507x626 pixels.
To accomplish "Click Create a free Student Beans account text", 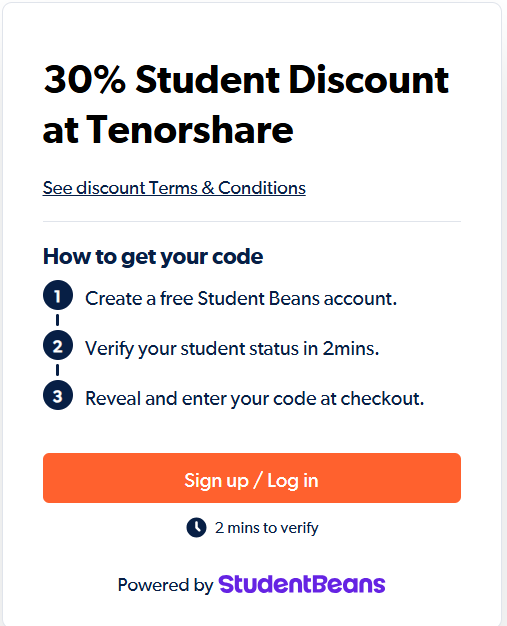I will point(241,299).
